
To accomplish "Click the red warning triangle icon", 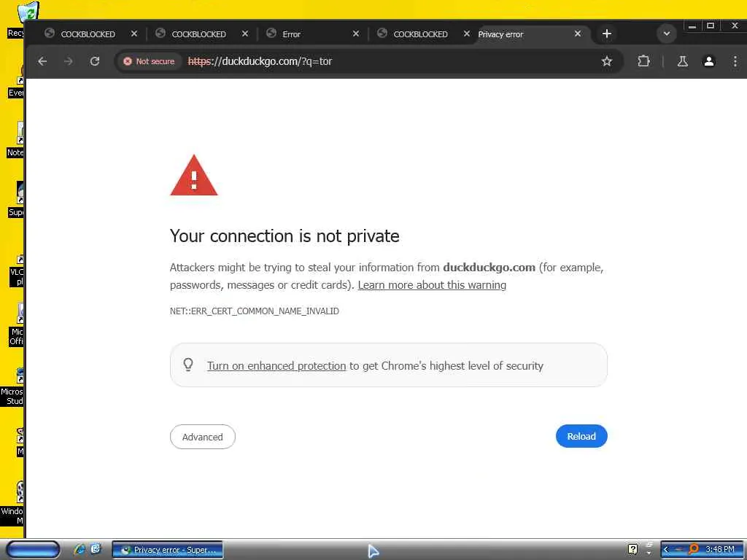I will pos(194,175).
